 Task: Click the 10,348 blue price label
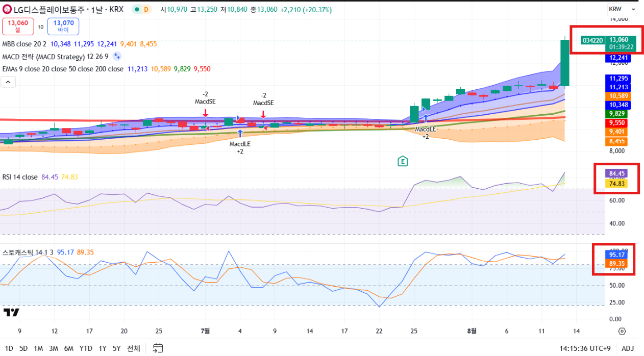point(618,105)
